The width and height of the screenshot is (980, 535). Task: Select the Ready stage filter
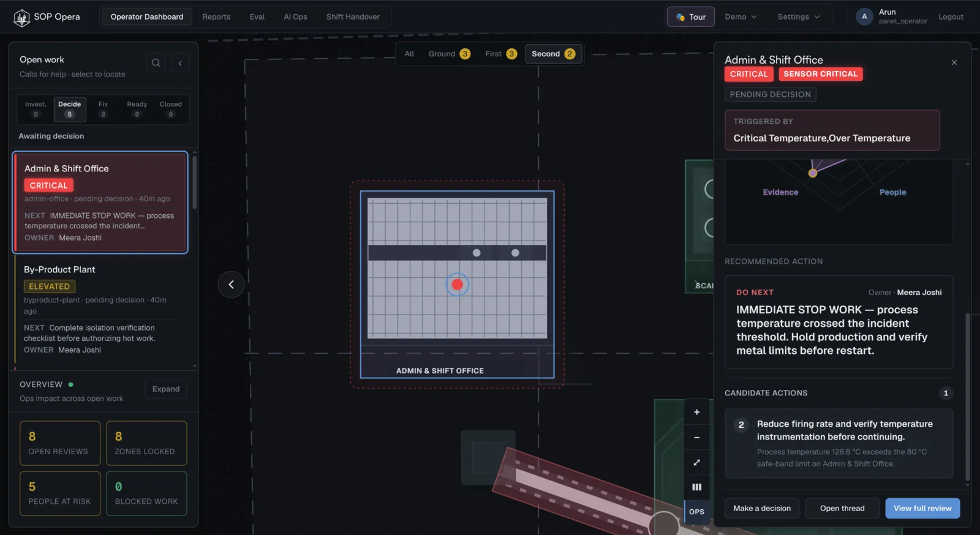pyautogui.click(x=137, y=109)
